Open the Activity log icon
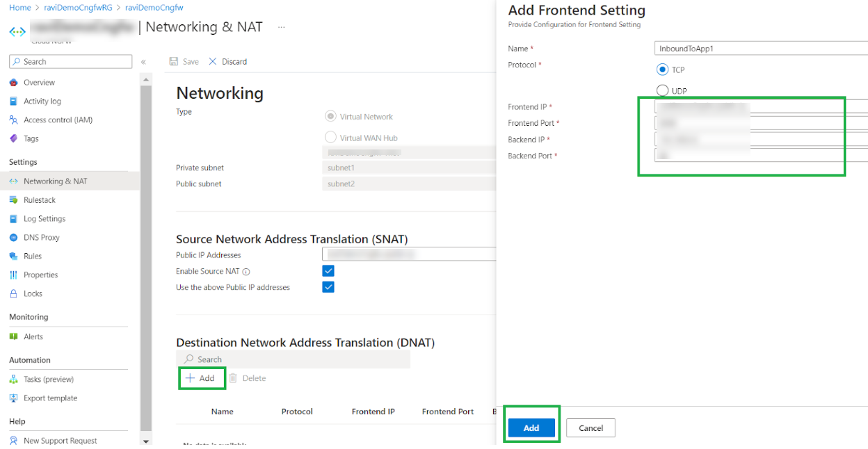This screenshot has height=449, width=868. [x=13, y=101]
